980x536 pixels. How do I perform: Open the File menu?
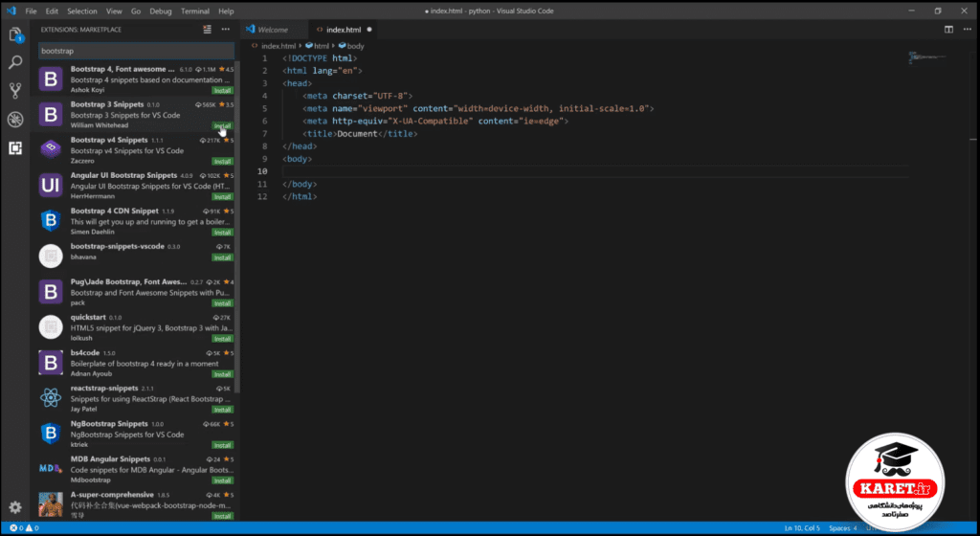pos(31,11)
